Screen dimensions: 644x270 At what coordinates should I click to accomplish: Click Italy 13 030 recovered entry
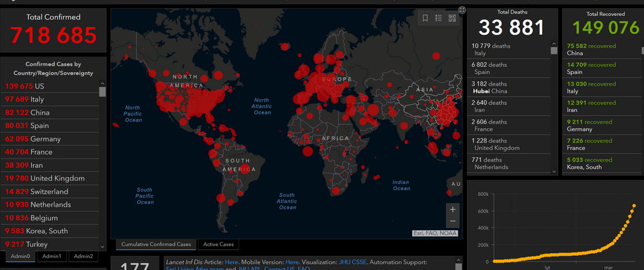pos(601,87)
